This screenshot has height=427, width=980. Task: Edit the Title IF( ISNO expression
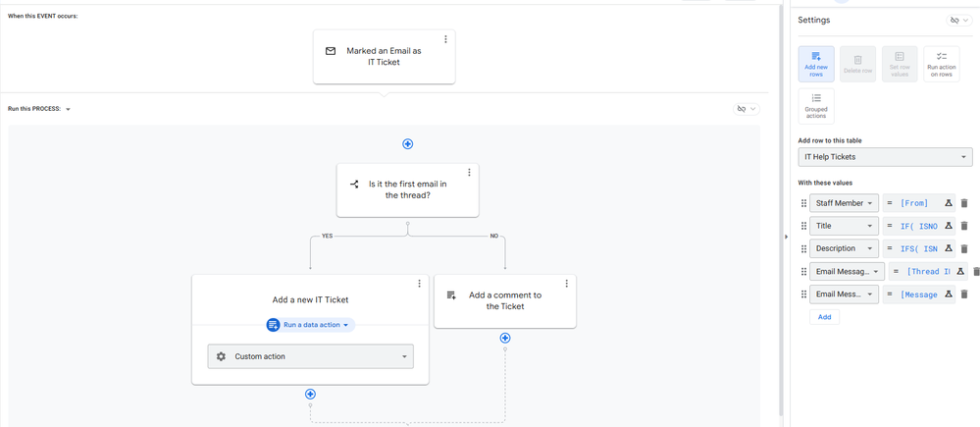(x=919, y=226)
